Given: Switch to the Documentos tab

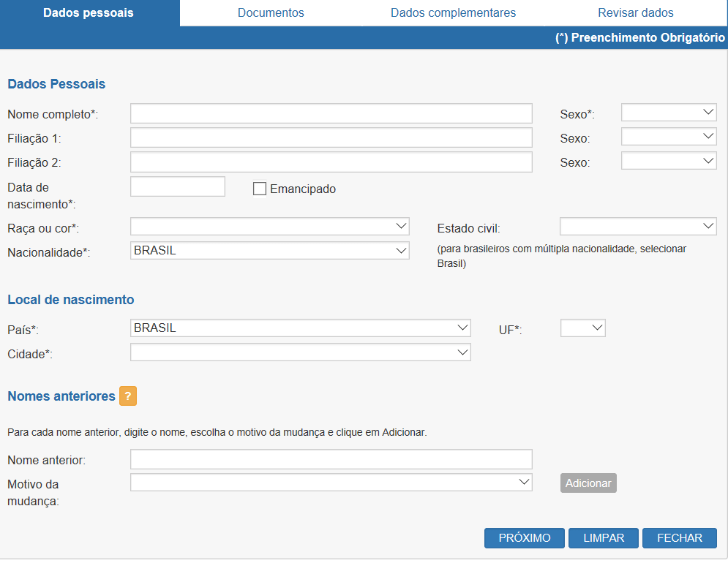Looking at the screenshot, I should [x=271, y=13].
